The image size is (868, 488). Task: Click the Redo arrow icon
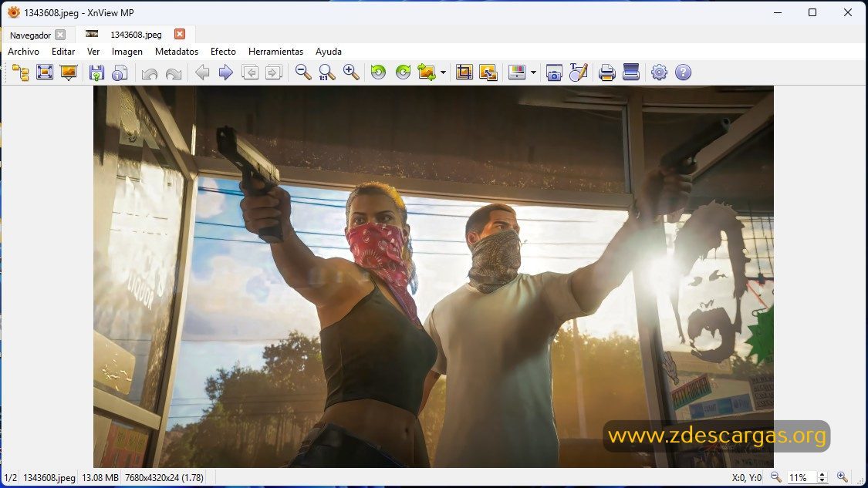[x=174, y=72]
